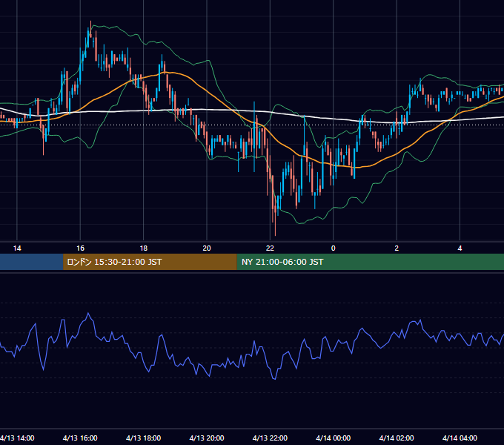The height and width of the screenshot is (445, 504).
Task: Click the hour label 0 on price chart axis
Action: 334,248
